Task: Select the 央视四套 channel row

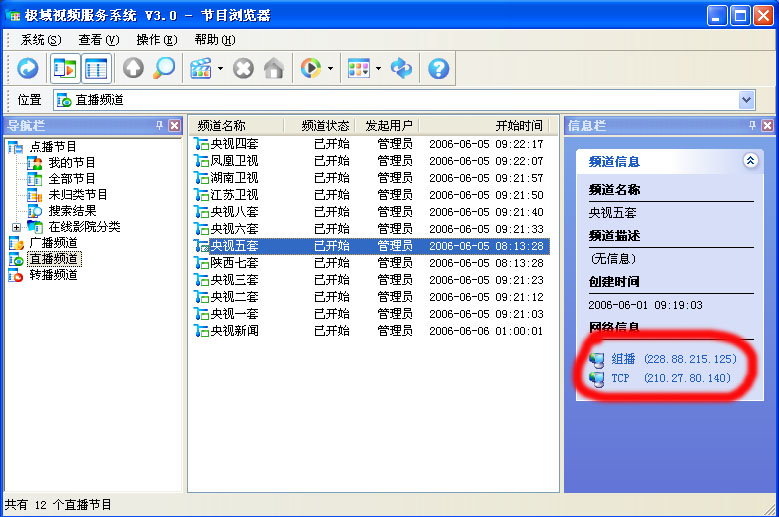Action: pos(371,144)
